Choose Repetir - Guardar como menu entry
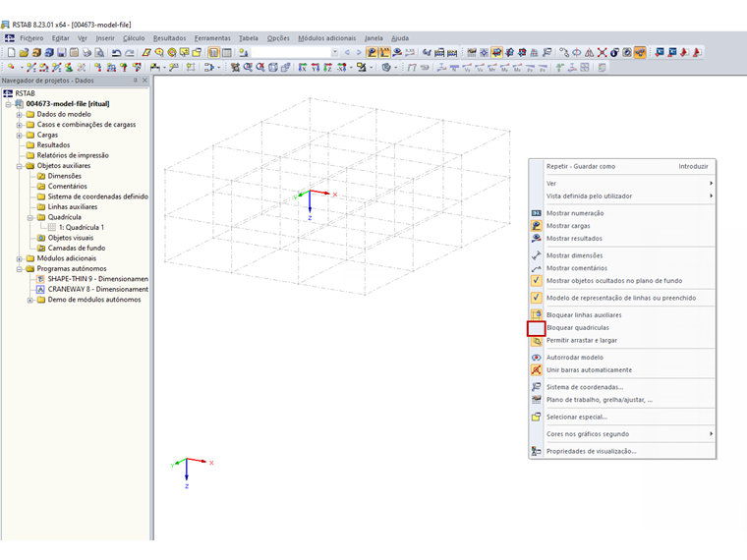 click(x=622, y=167)
